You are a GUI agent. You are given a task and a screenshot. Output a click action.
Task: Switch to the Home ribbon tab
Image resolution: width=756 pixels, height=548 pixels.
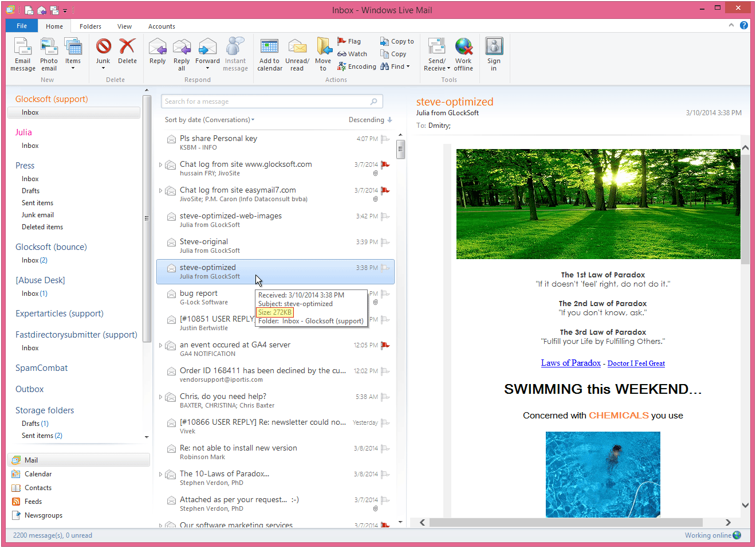tap(54, 26)
